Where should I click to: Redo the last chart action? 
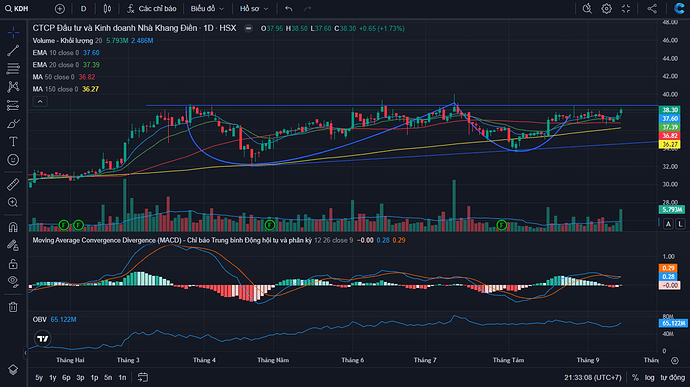(308, 8)
